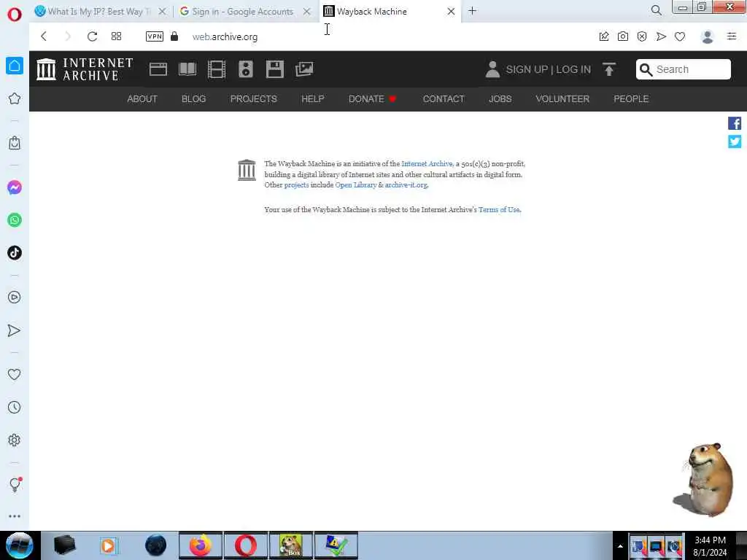The height and width of the screenshot is (560, 747).
Task: Open sidebar lightbulb tips icon
Action: coord(15,484)
